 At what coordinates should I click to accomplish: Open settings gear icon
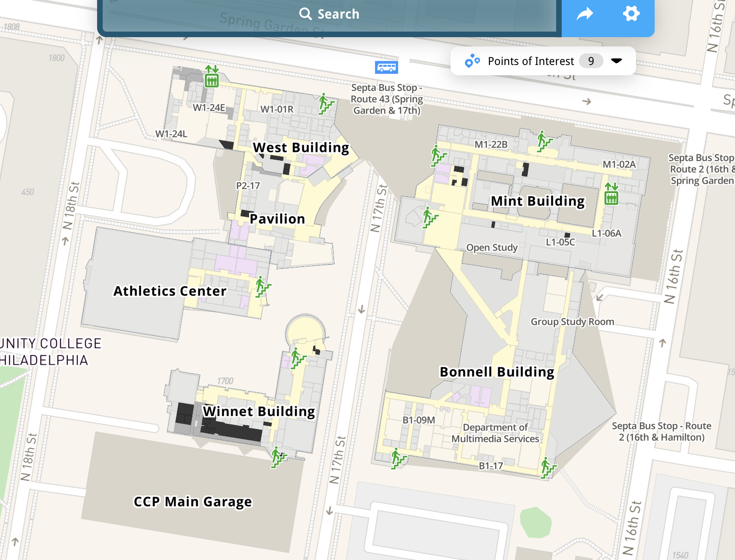point(631,13)
